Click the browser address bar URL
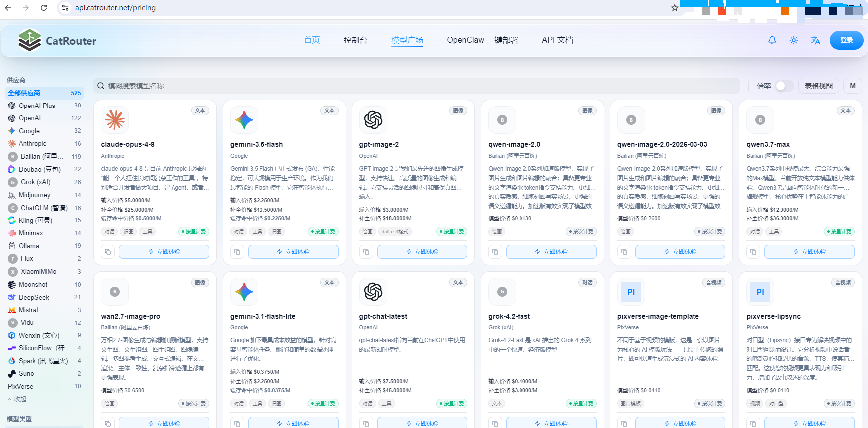This screenshot has width=868, height=428. coord(115,8)
